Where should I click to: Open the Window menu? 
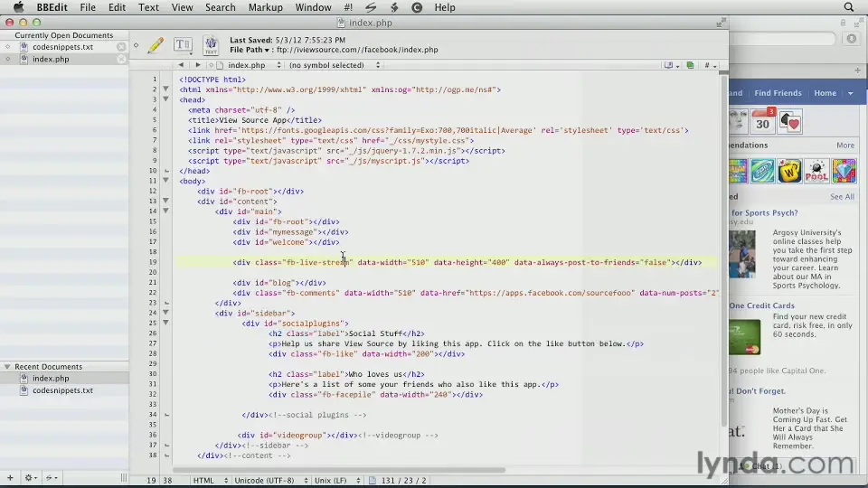tap(314, 7)
